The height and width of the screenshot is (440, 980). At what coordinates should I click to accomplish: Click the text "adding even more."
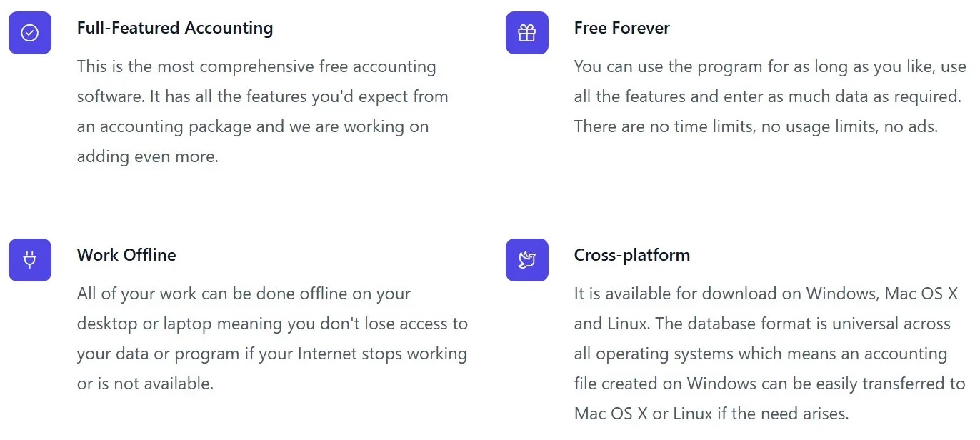pos(148,157)
